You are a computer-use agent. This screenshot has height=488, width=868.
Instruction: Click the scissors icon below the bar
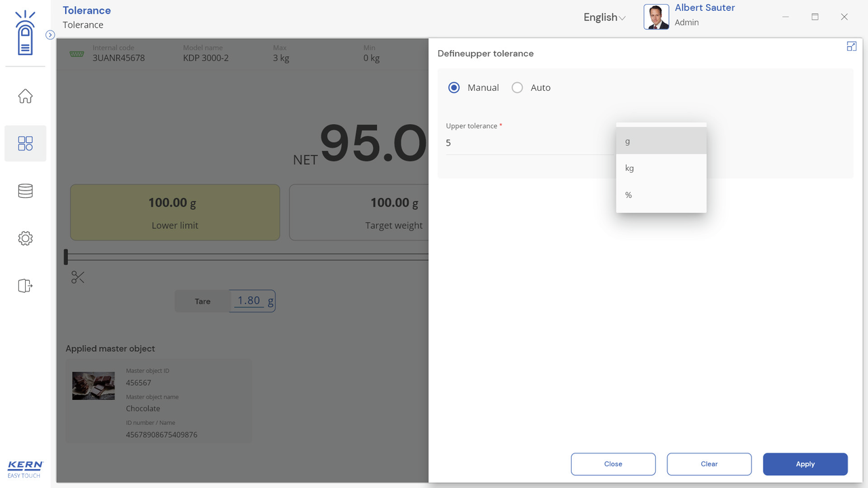pos(78,277)
